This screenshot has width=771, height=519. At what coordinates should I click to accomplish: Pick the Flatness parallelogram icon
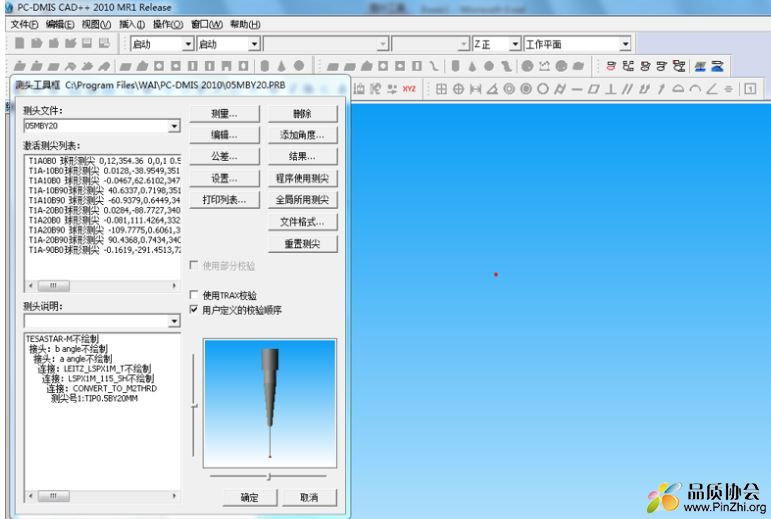click(x=593, y=89)
